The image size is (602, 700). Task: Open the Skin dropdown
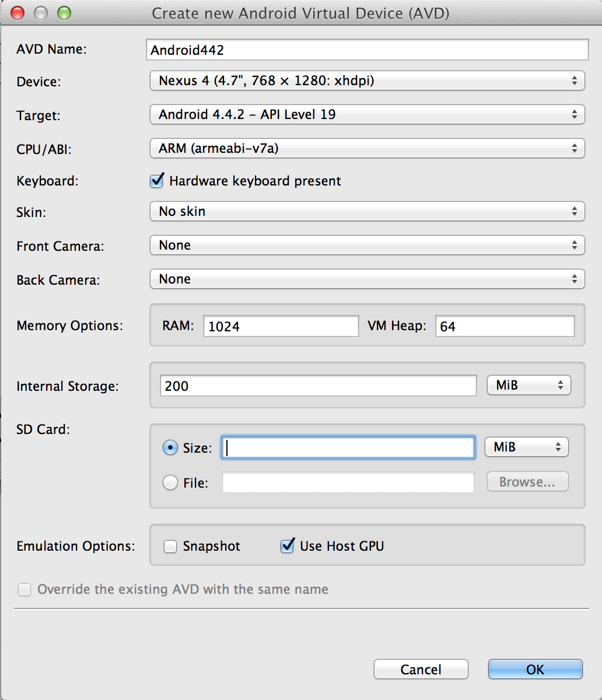(366, 212)
